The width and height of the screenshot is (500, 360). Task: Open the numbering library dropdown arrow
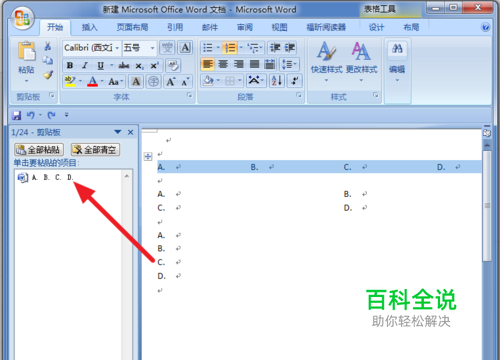[241, 48]
